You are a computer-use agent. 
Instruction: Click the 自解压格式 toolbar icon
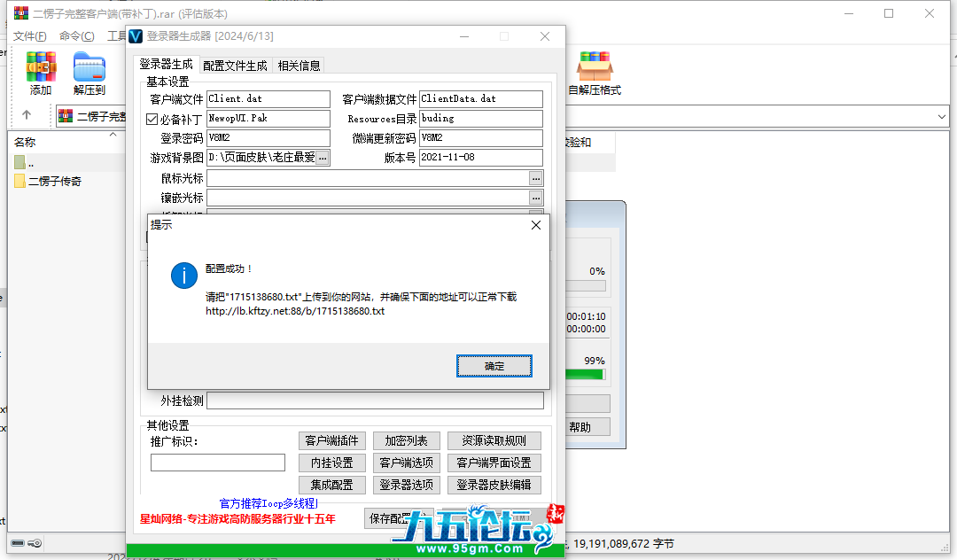[595, 73]
